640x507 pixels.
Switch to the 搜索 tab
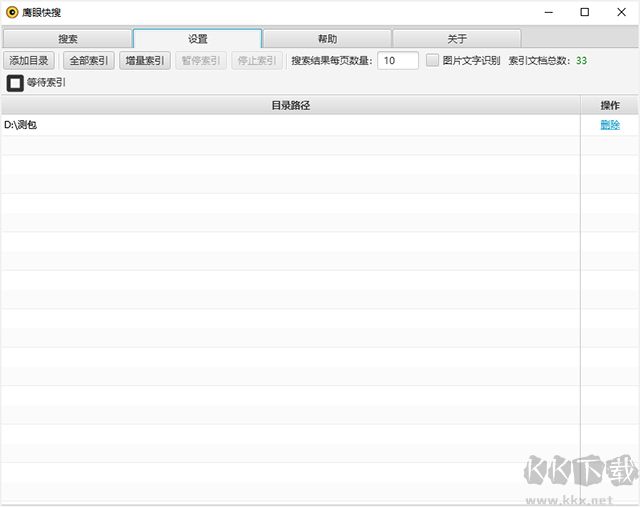coord(68,39)
